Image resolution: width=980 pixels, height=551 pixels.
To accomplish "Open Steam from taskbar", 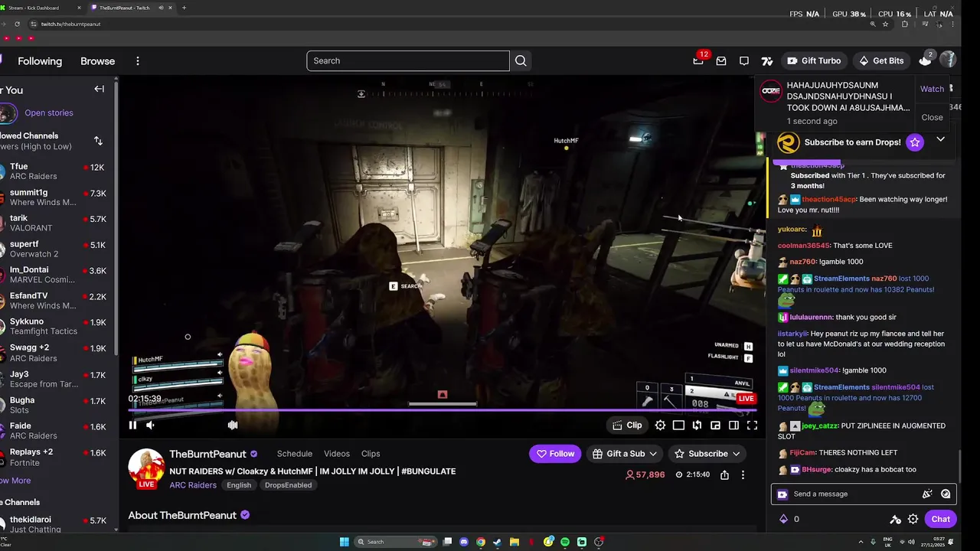I will click(x=498, y=542).
